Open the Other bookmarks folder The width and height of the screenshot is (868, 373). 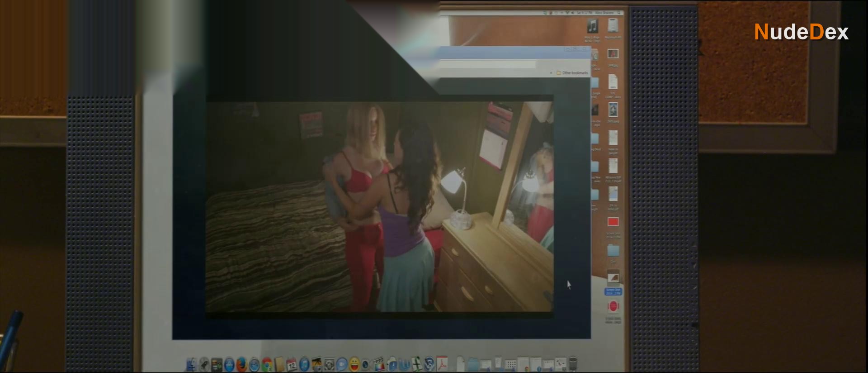point(572,72)
